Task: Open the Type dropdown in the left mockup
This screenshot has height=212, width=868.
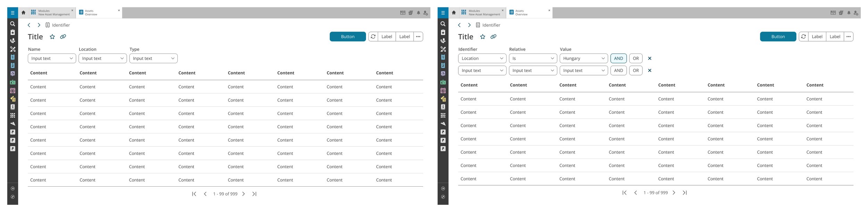Action: 153,58
